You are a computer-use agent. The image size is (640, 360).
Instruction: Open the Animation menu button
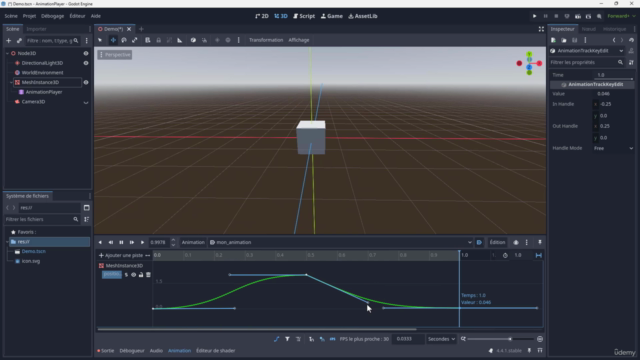(193, 242)
